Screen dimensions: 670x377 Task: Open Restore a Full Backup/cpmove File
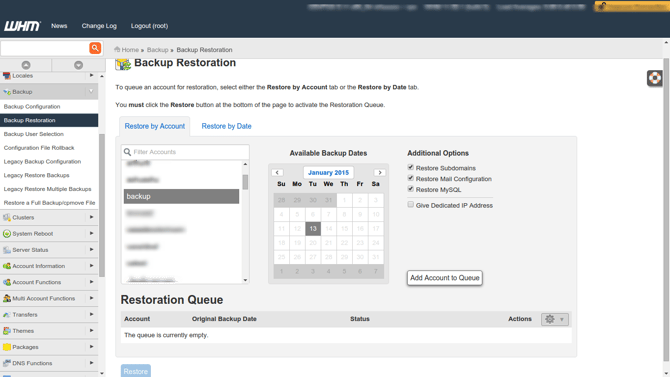(49, 203)
